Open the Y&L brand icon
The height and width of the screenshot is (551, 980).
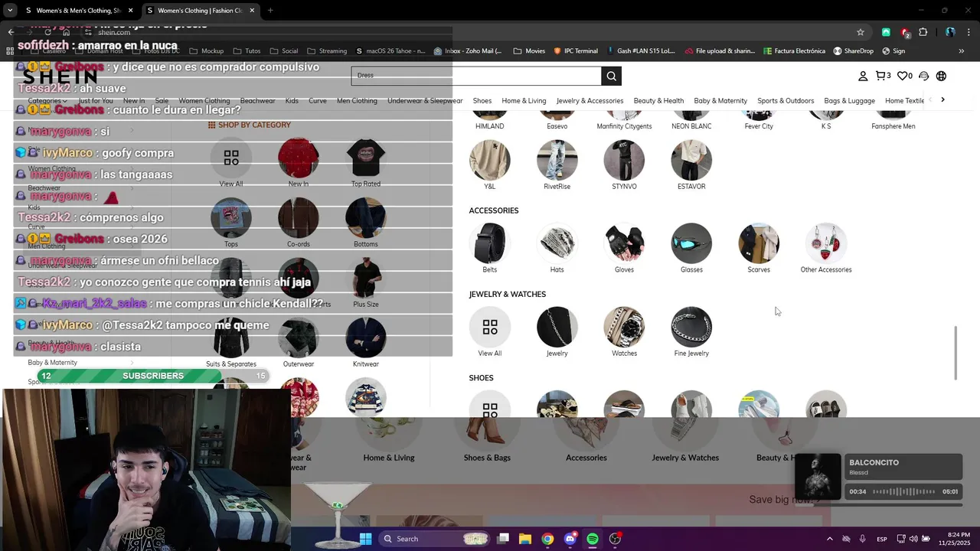click(x=490, y=160)
